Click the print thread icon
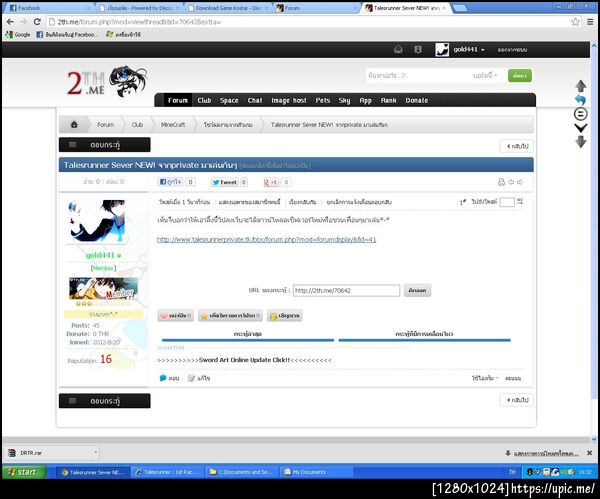The width and height of the screenshot is (600, 499). pyautogui.click(x=501, y=182)
